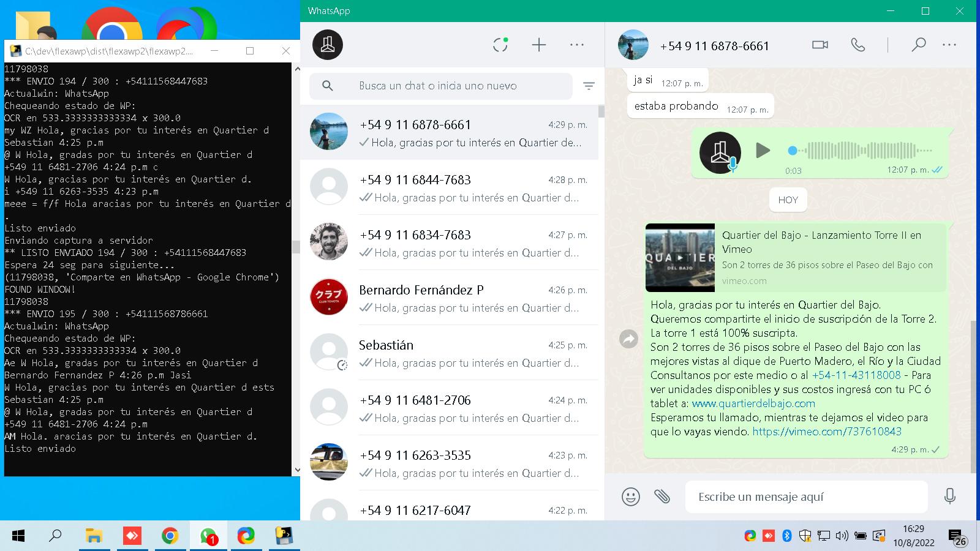Click the phone number +54-11-43118008 link
This screenshot has width=980, height=551.
tap(856, 375)
